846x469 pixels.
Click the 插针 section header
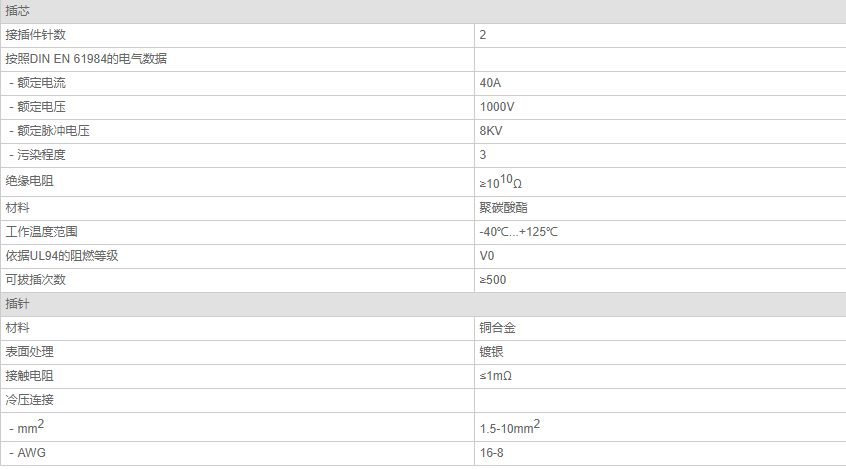[423, 304]
